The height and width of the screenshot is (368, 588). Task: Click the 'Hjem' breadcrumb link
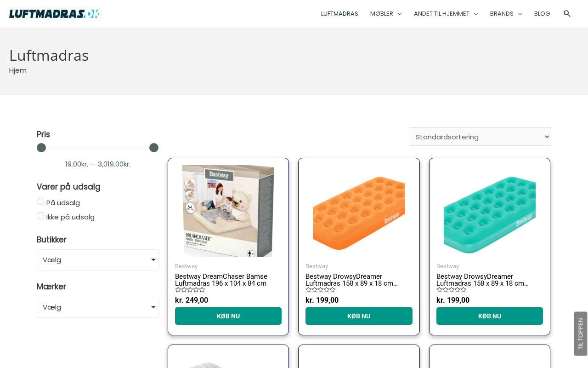pyautogui.click(x=18, y=70)
